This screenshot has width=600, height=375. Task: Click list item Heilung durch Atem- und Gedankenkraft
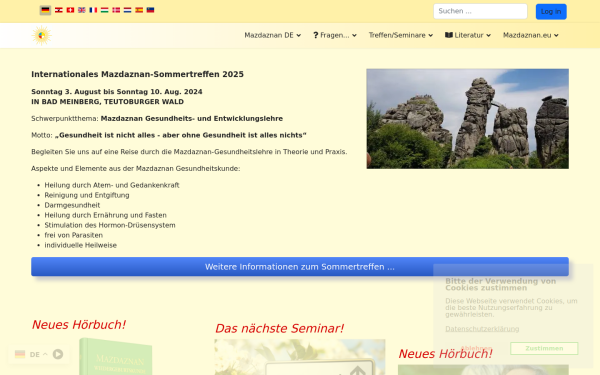click(112, 185)
